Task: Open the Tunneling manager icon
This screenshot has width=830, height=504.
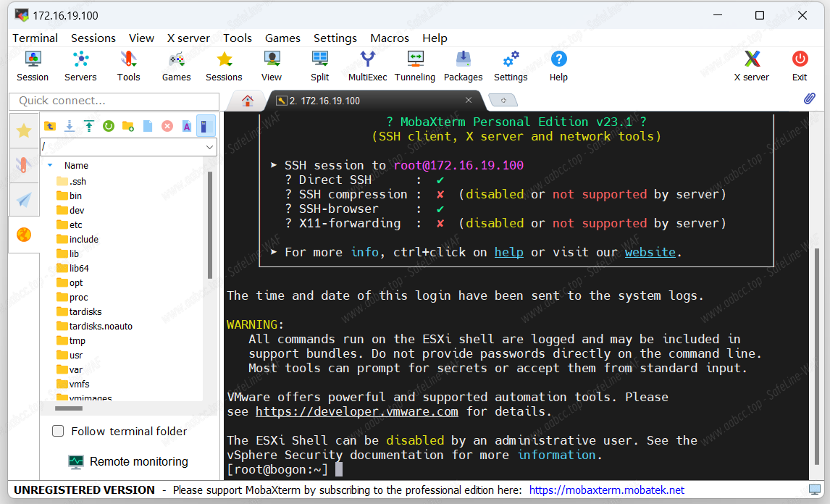Action: (x=415, y=66)
